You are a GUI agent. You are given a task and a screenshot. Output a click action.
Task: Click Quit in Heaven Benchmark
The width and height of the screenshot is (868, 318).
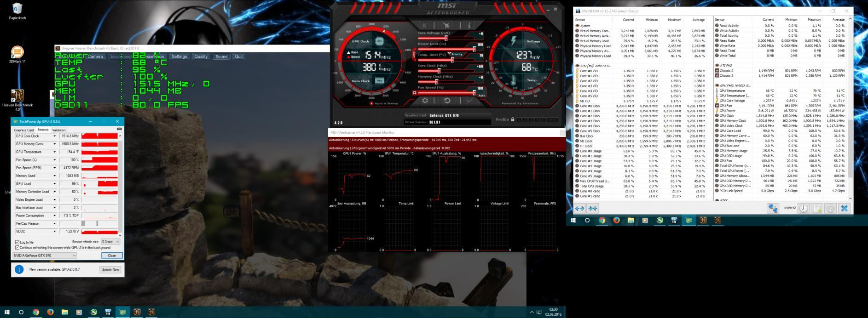pyautogui.click(x=238, y=57)
